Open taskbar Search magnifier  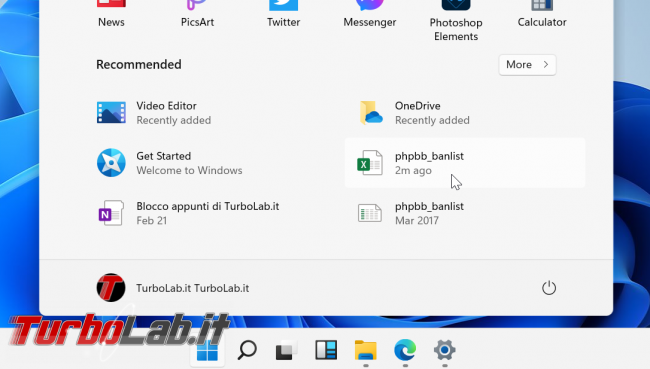point(247,350)
